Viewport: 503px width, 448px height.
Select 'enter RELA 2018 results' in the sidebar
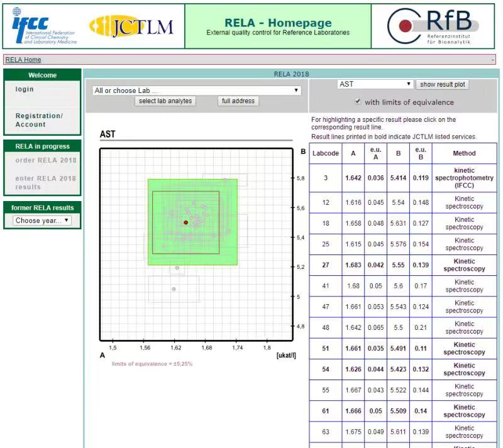pos(45,182)
